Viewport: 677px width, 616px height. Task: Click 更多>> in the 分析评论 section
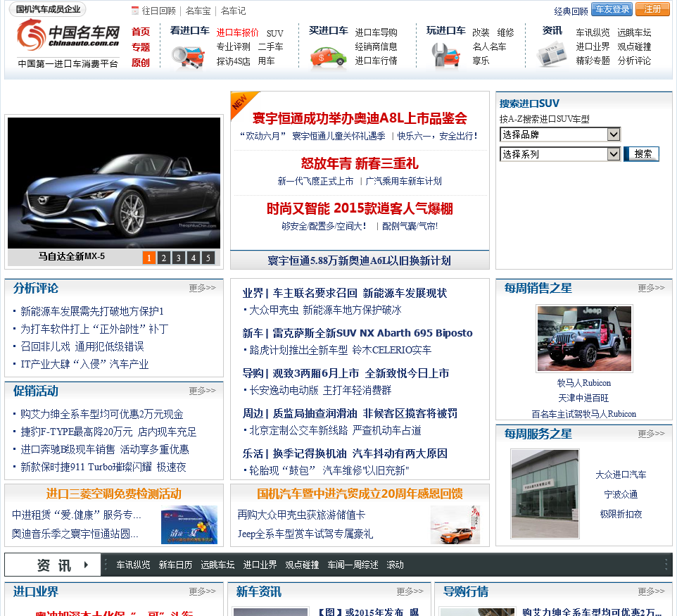(202, 288)
